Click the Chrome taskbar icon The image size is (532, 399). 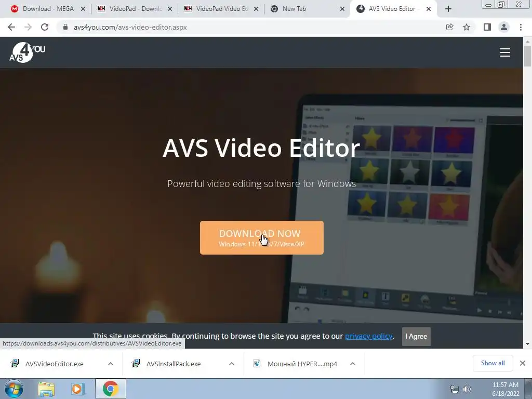[x=110, y=389]
